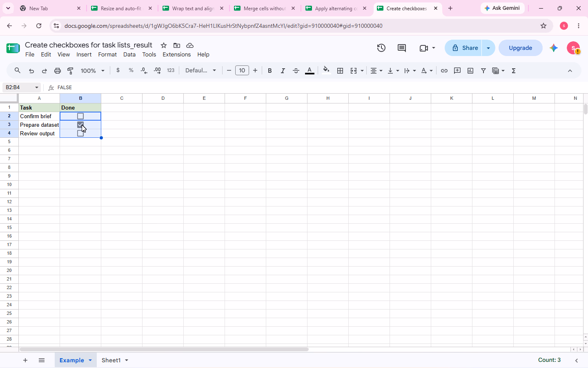This screenshot has width=588, height=368.
Task: Click the Redo arrow icon
Action: tap(45, 71)
